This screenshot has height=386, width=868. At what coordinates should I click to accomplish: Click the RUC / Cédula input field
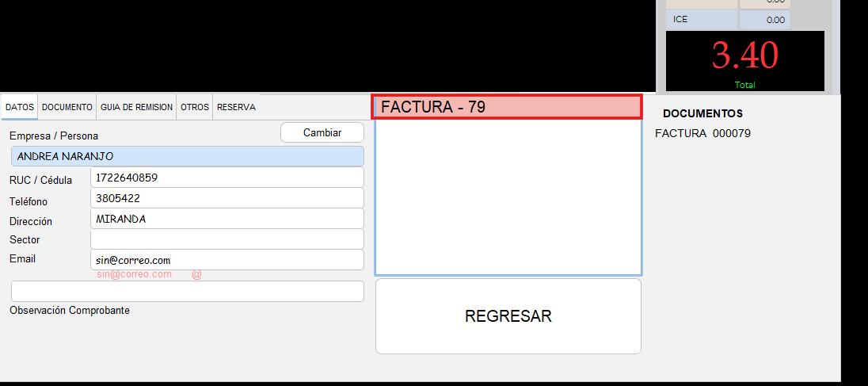pos(227,178)
